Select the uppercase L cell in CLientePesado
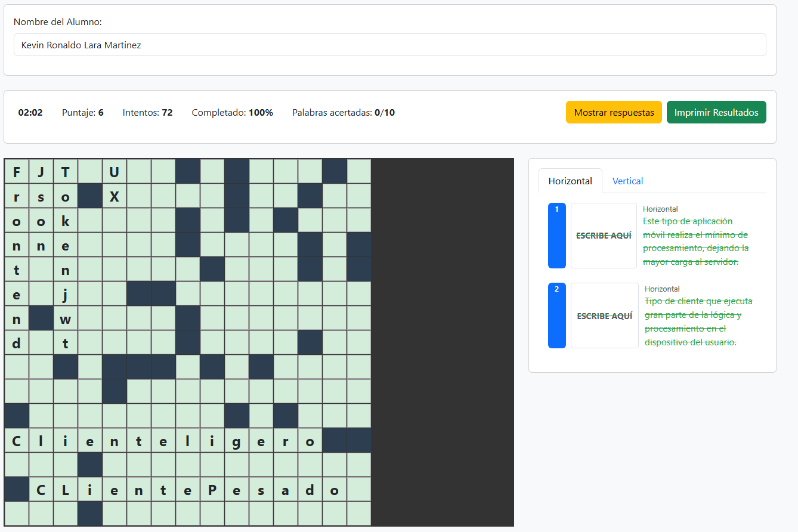 (x=66, y=489)
